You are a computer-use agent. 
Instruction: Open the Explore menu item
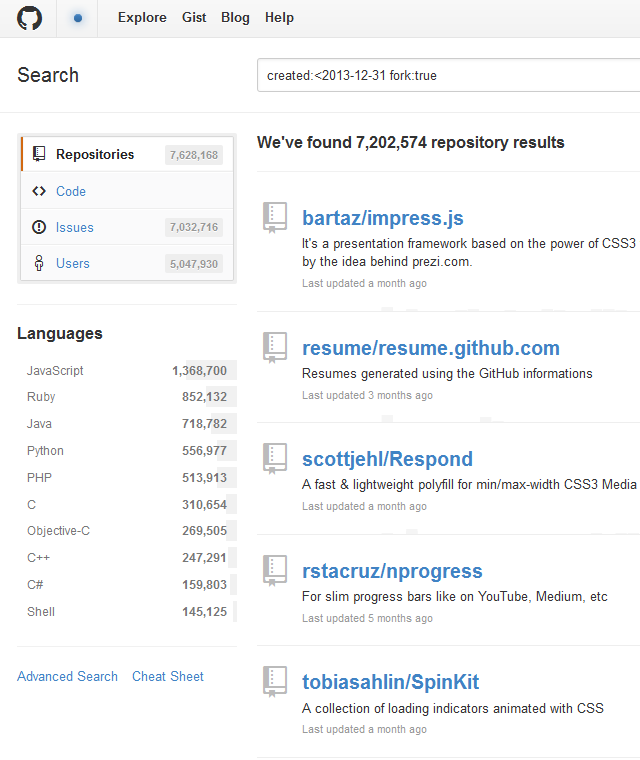click(142, 18)
